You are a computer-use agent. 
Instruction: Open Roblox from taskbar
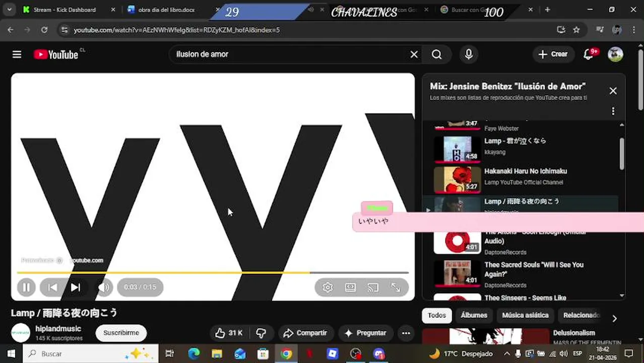(333, 353)
